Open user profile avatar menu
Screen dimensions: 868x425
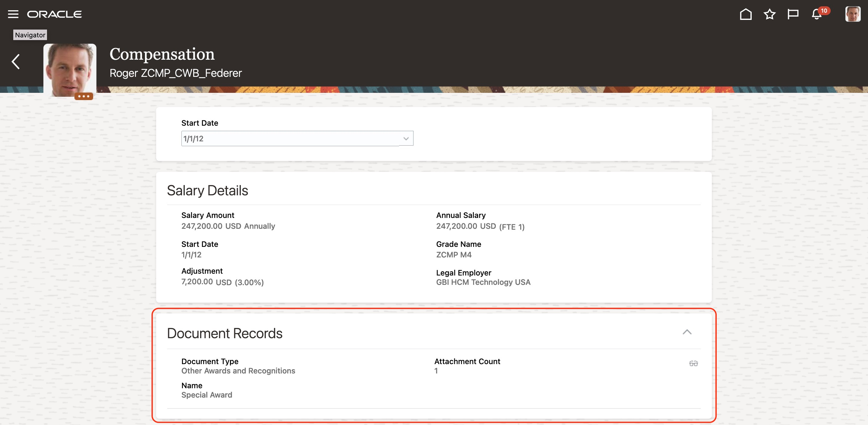[x=853, y=14]
